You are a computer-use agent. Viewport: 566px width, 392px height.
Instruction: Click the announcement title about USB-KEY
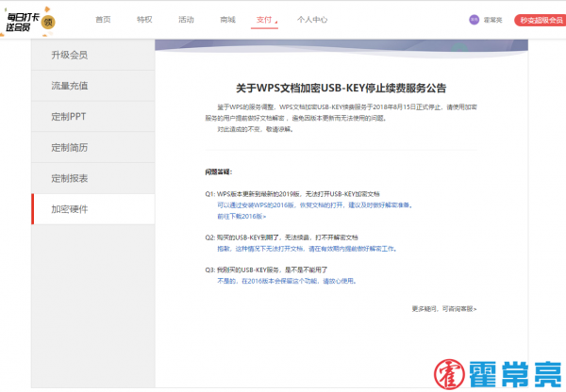point(341,88)
